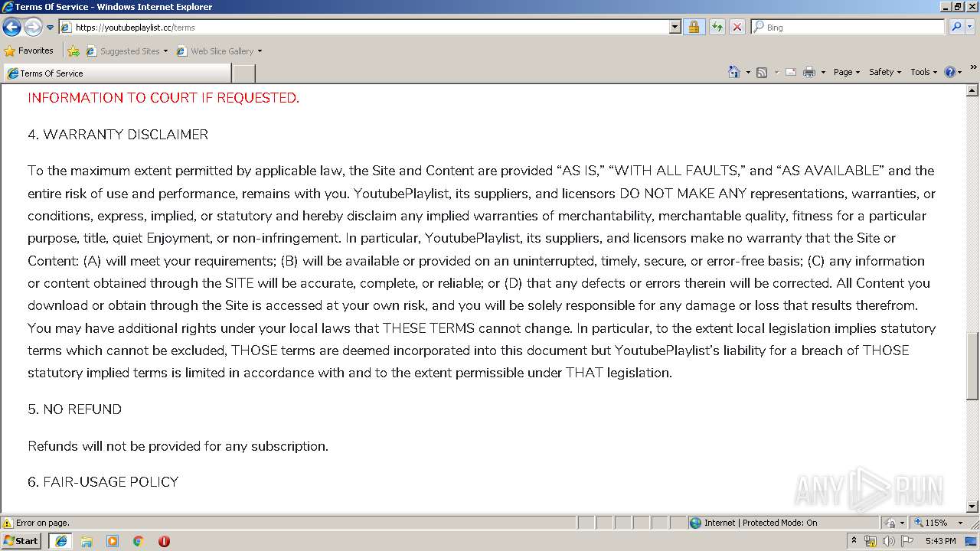Expand the command bar overflow chevron
The width and height of the screenshot is (980, 551).
(973, 67)
